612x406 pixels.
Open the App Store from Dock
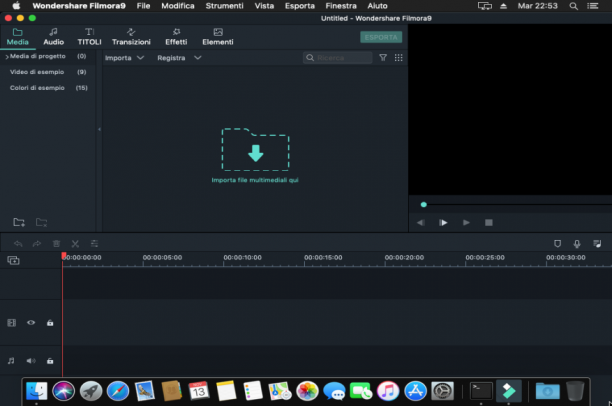coord(415,391)
